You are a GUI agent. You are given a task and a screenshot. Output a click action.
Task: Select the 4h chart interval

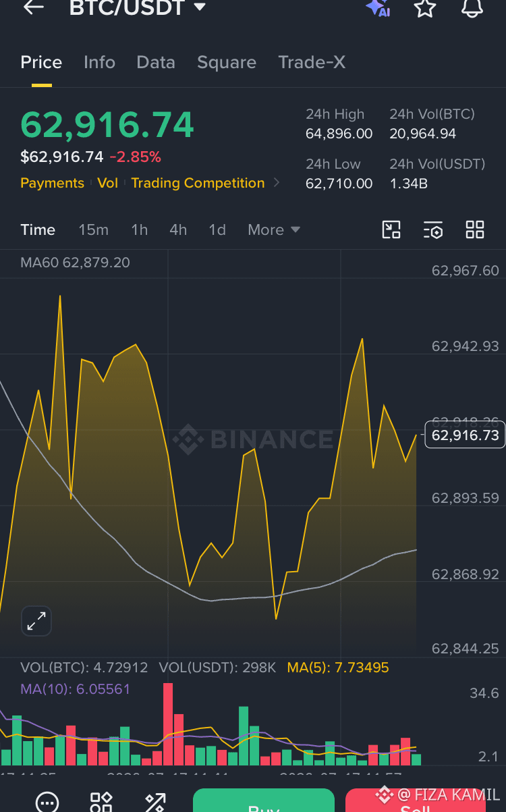pos(178,230)
